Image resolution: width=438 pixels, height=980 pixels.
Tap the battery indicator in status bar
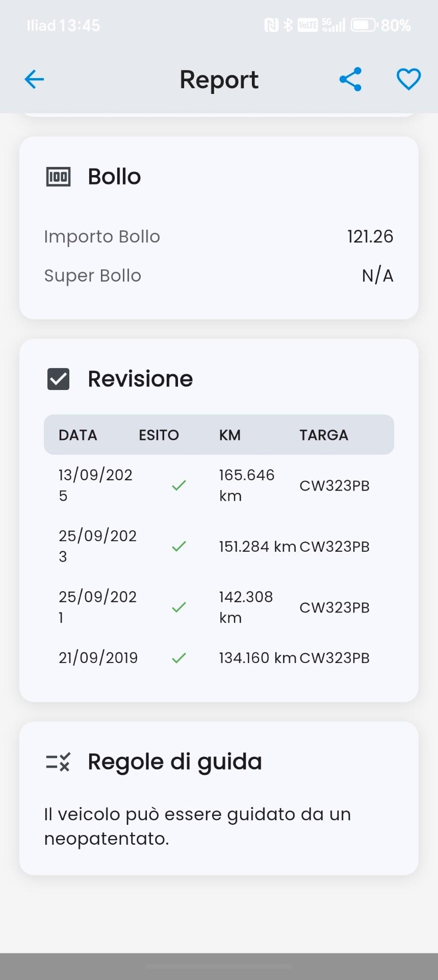pyautogui.click(x=364, y=25)
